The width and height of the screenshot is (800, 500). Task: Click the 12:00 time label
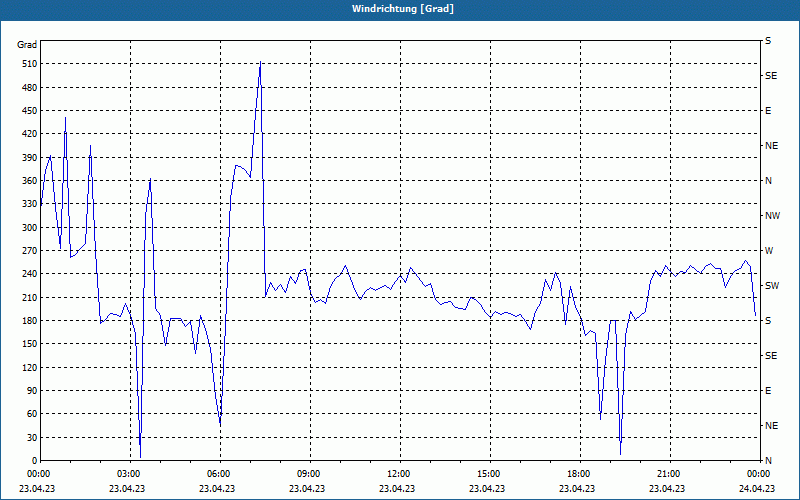click(x=398, y=474)
